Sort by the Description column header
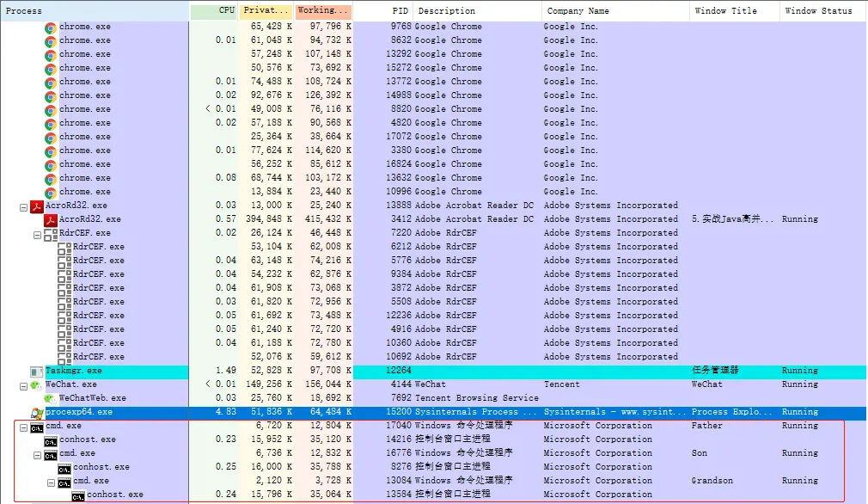Viewport: 868px width, 504px height. pyautogui.click(x=477, y=10)
